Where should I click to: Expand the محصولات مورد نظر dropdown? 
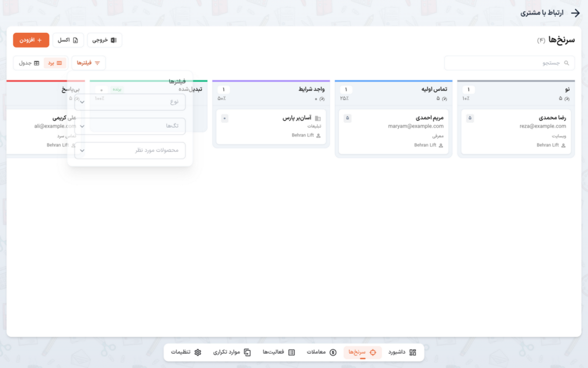point(130,150)
